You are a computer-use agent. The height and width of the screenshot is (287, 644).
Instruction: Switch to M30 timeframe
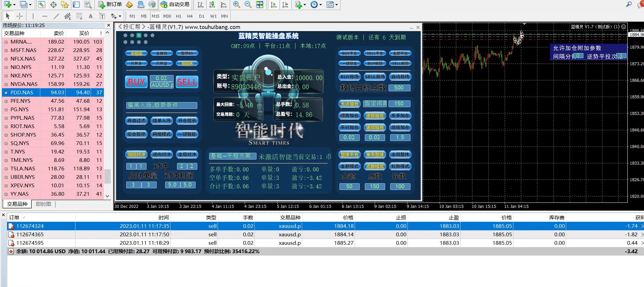pyautogui.click(x=167, y=16)
